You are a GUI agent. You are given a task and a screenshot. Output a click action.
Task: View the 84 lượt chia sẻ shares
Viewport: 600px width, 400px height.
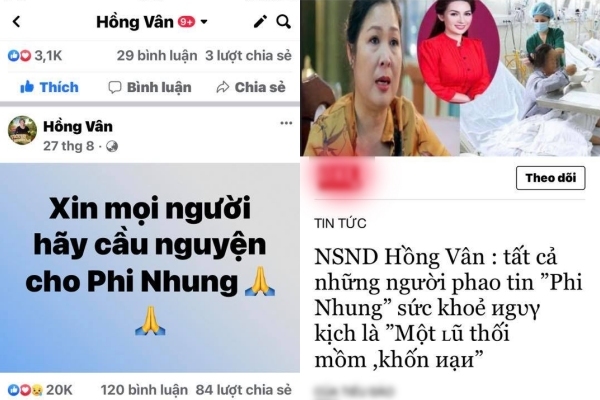coord(244,390)
